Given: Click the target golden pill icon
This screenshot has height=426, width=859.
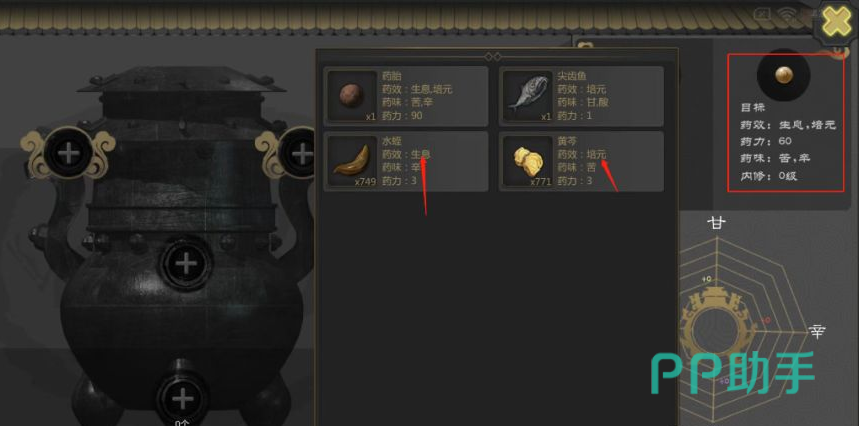Looking at the screenshot, I should [x=783, y=75].
